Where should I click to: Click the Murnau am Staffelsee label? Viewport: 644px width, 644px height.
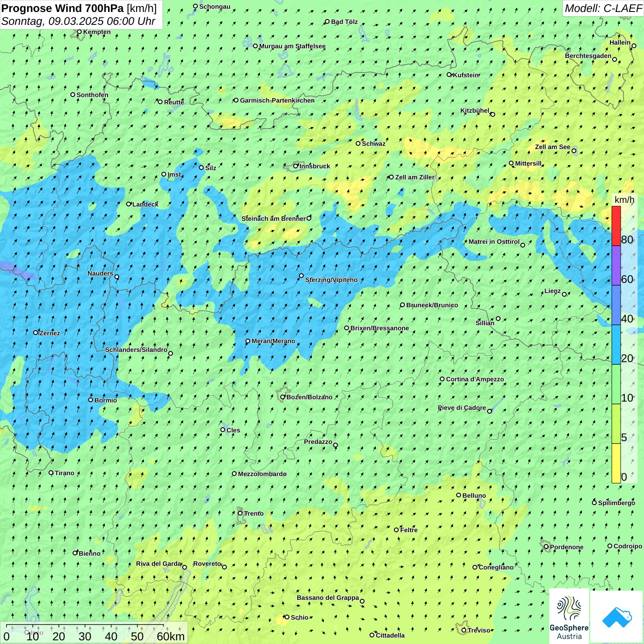[x=293, y=46]
